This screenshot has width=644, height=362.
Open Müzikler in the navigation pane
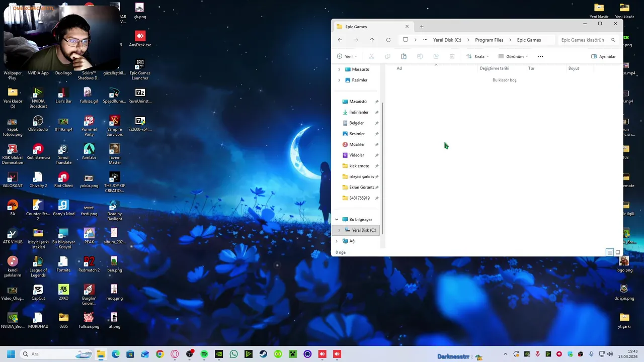click(357, 144)
